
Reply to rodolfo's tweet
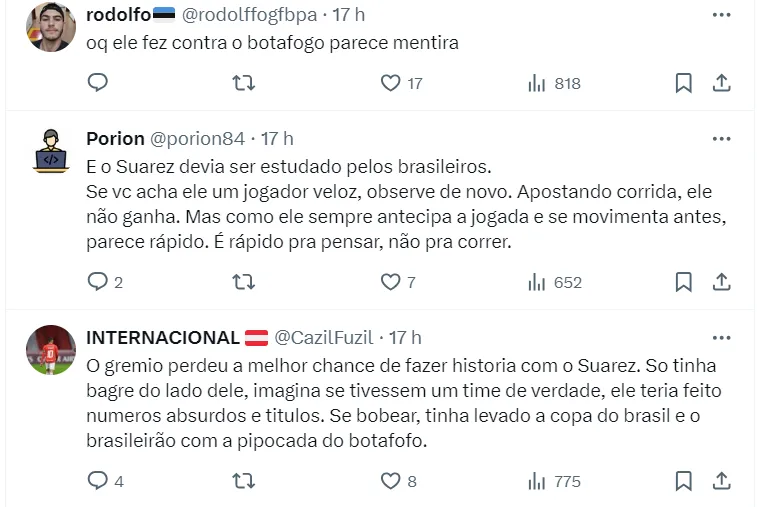pos(97,83)
